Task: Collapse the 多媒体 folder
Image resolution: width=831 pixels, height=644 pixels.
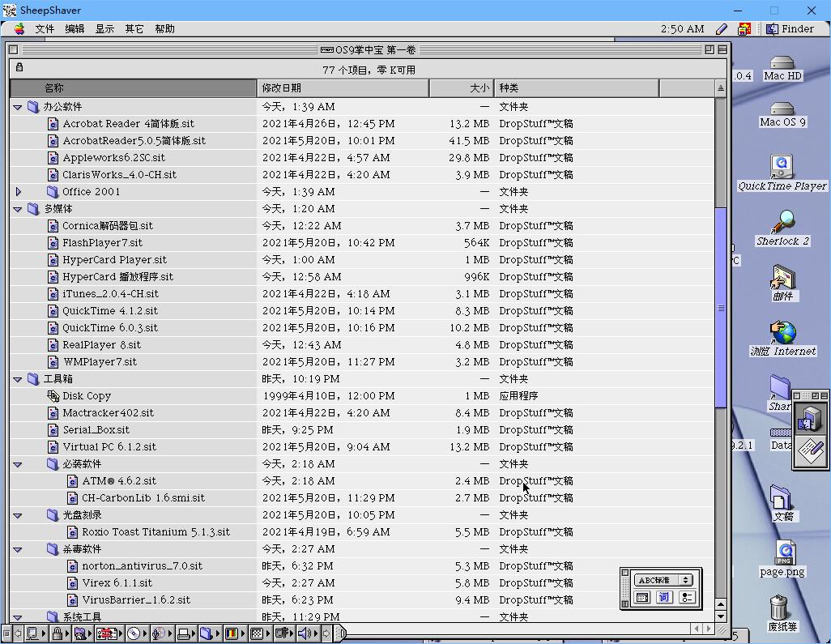Action: [x=18, y=209]
